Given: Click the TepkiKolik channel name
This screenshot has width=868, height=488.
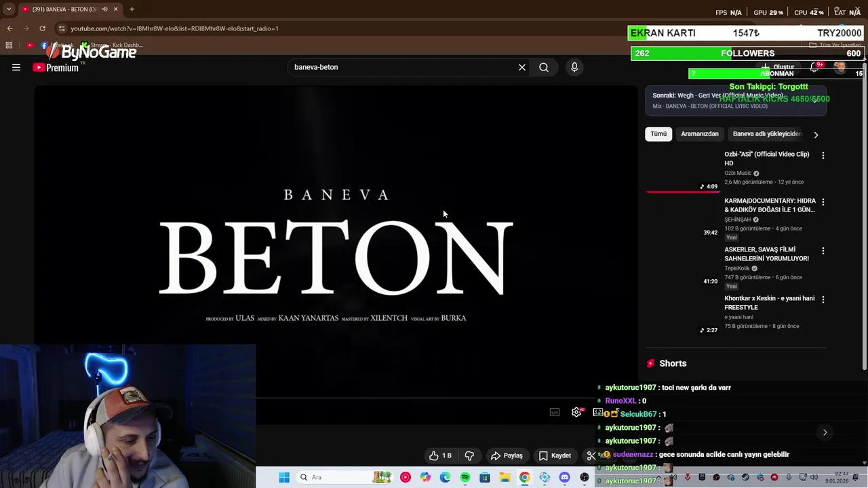Looking at the screenshot, I should pyautogui.click(x=737, y=268).
